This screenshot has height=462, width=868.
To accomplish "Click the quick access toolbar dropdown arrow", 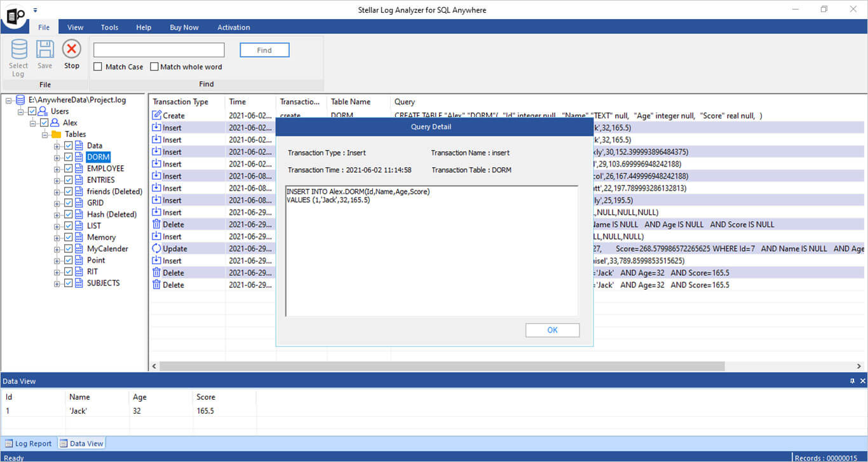I will [36, 10].
